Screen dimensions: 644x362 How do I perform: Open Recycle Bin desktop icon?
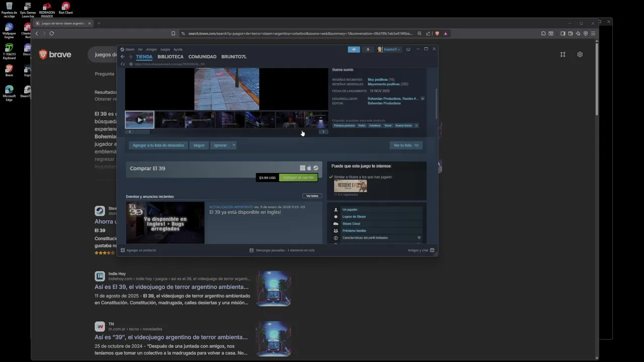9,9
